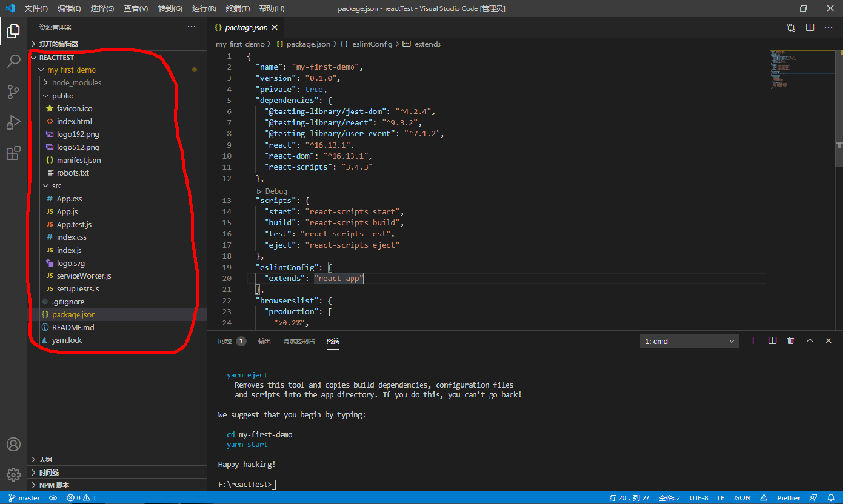Select the Terminal panel tab
Image resolution: width=868 pixels, height=504 pixels.
point(333,342)
